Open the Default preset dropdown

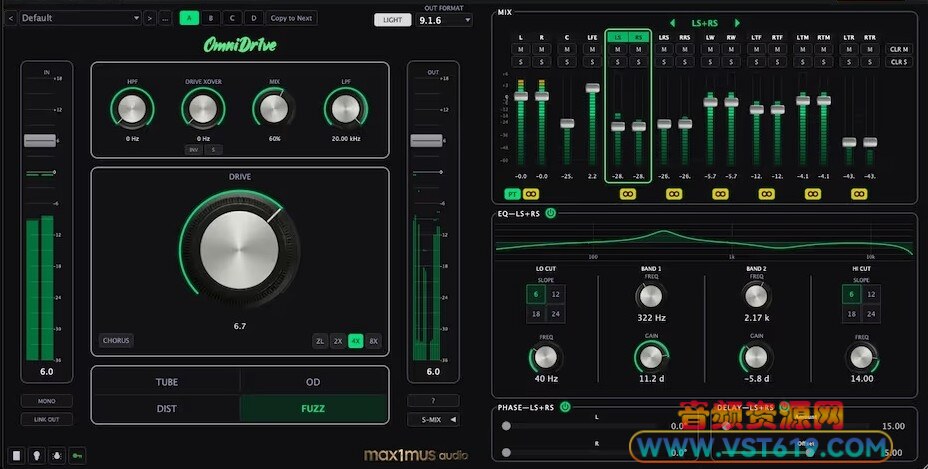pyautogui.click(x=80, y=18)
